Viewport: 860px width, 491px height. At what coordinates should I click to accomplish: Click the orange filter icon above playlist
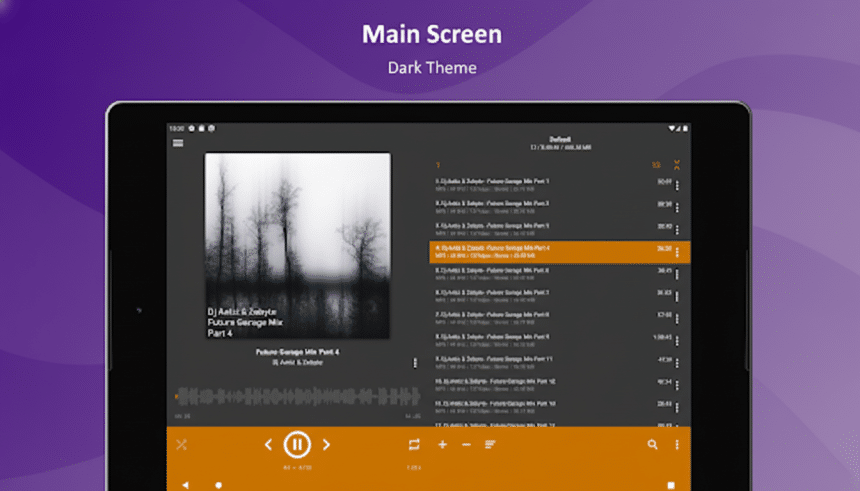(x=438, y=165)
